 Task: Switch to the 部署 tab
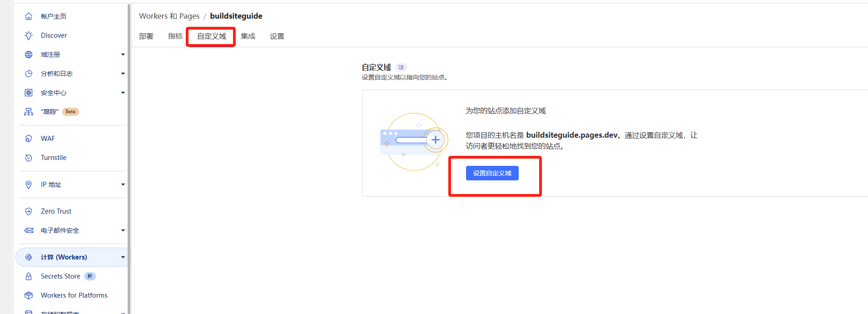(146, 36)
